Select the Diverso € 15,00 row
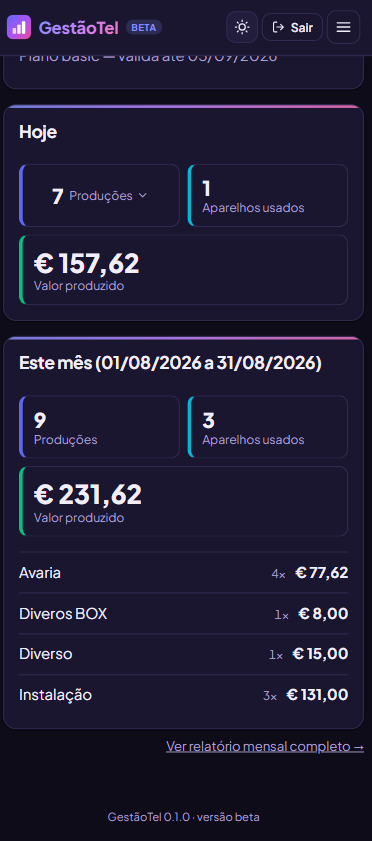The height and width of the screenshot is (841, 372). [183, 654]
